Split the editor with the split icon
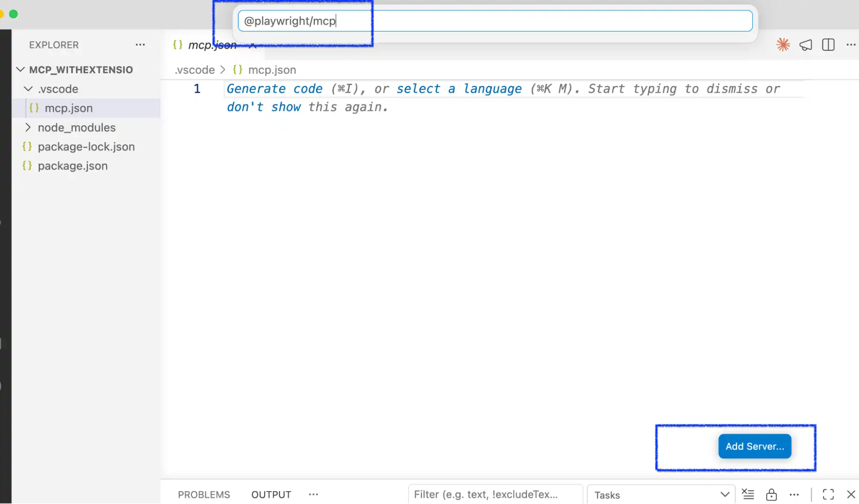 pyautogui.click(x=828, y=45)
